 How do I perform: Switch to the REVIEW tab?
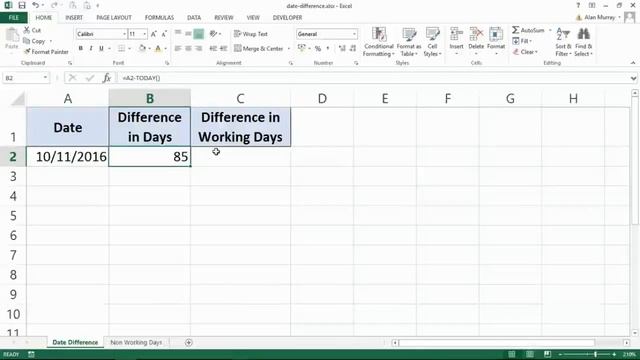tap(224, 18)
